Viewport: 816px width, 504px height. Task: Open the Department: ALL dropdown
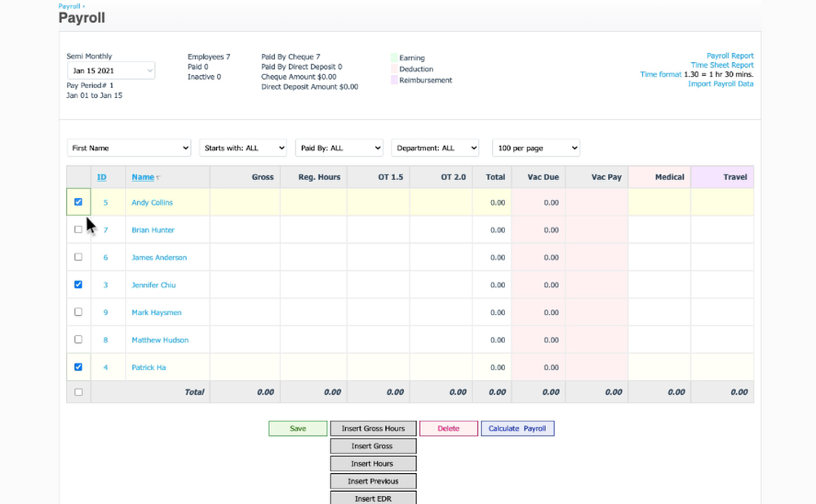(x=435, y=148)
